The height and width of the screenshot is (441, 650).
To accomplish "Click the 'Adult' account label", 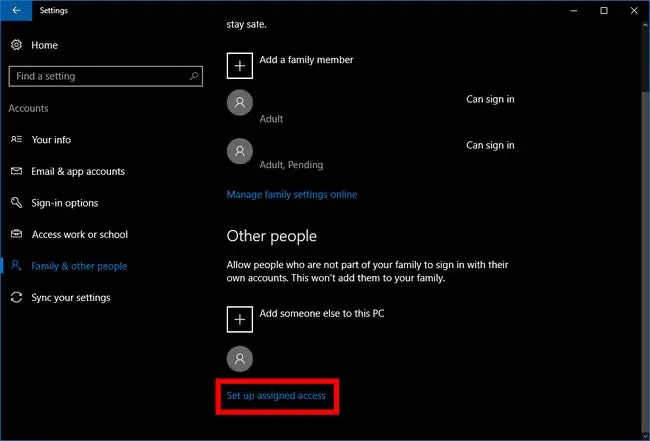I will pos(271,119).
